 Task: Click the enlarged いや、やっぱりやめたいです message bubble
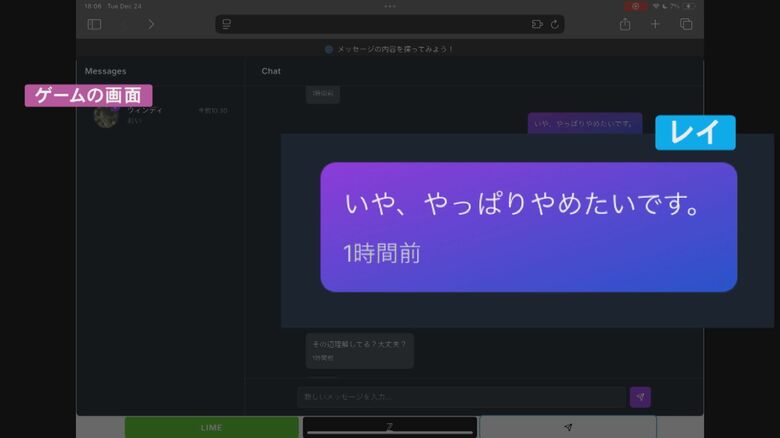click(x=528, y=227)
